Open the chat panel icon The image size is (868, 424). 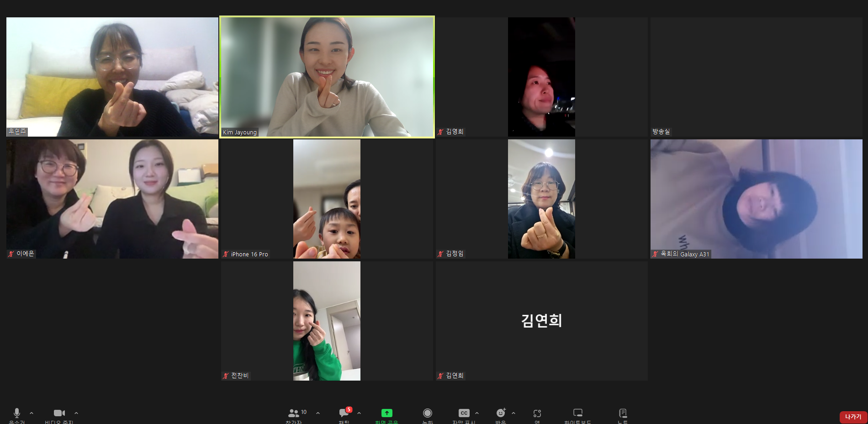[x=344, y=413]
